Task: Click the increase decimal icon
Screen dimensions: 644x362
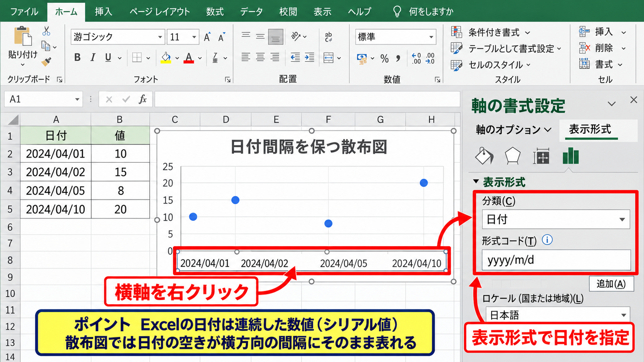Action: [416, 58]
